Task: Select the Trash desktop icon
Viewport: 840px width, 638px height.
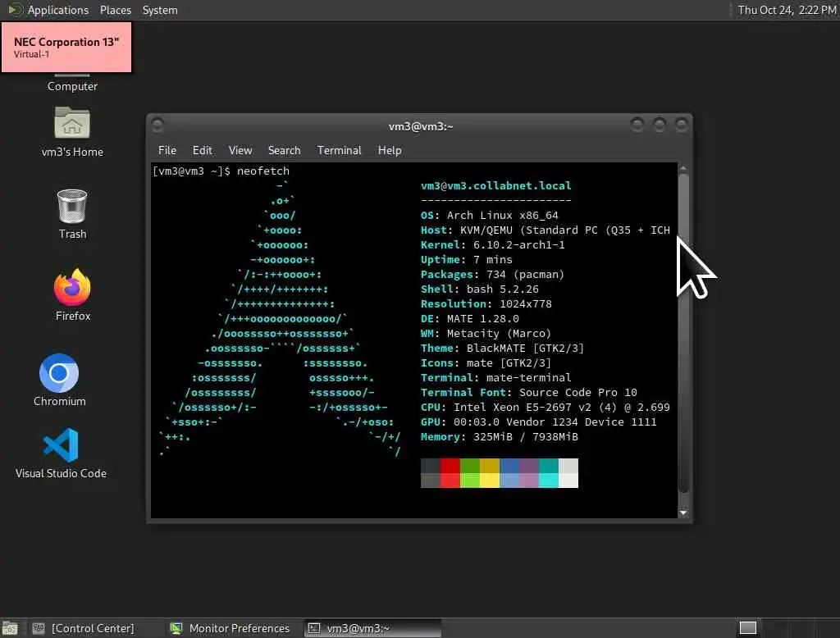Action: pos(72,206)
